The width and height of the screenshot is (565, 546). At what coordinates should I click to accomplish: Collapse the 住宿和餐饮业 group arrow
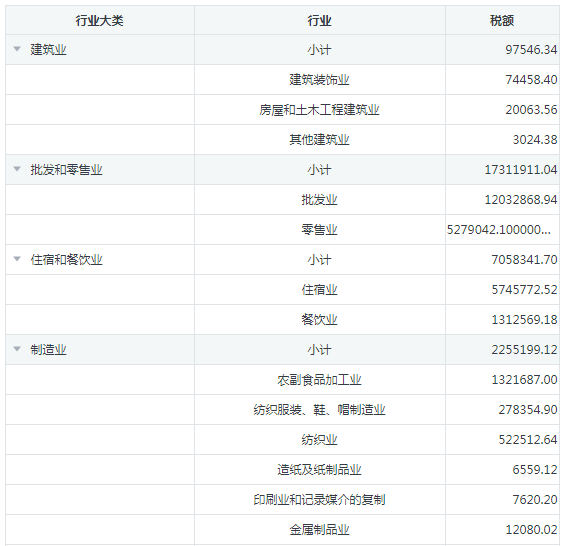pyautogui.click(x=17, y=259)
